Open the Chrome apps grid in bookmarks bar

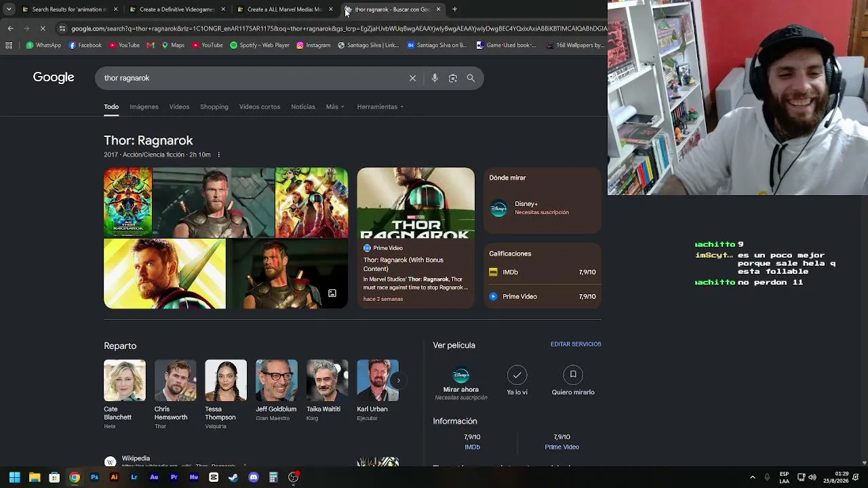tap(9, 45)
